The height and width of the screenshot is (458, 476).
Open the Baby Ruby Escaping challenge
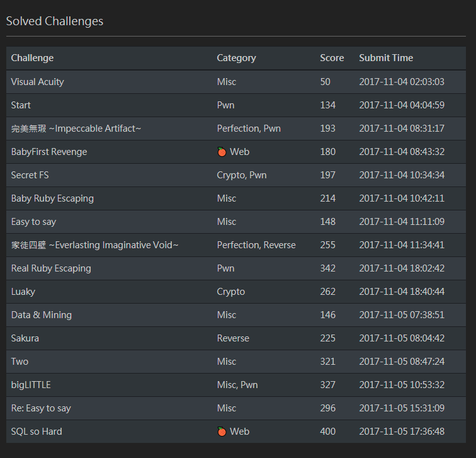tap(52, 198)
